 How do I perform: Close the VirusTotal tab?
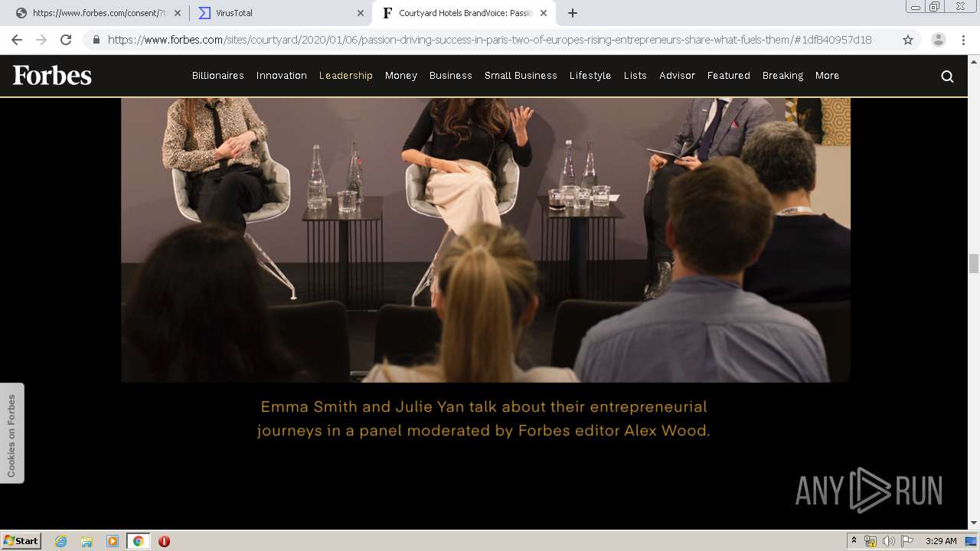361,13
